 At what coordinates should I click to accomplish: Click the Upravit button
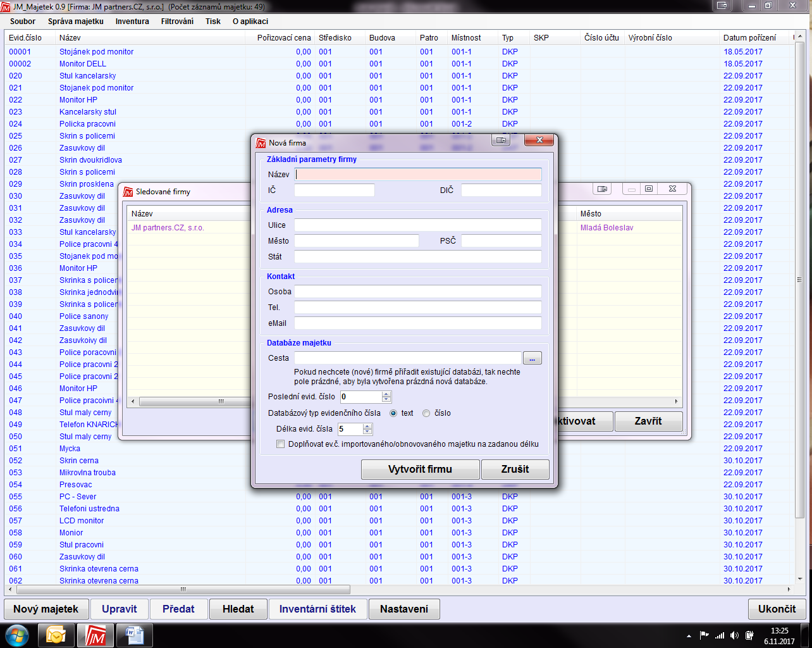click(x=119, y=609)
